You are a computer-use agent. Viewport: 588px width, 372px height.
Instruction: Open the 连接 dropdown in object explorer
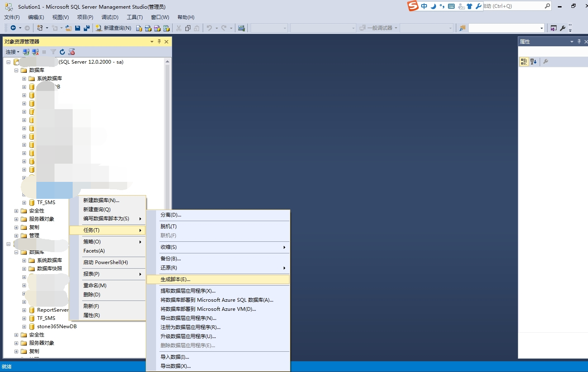pos(12,52)
